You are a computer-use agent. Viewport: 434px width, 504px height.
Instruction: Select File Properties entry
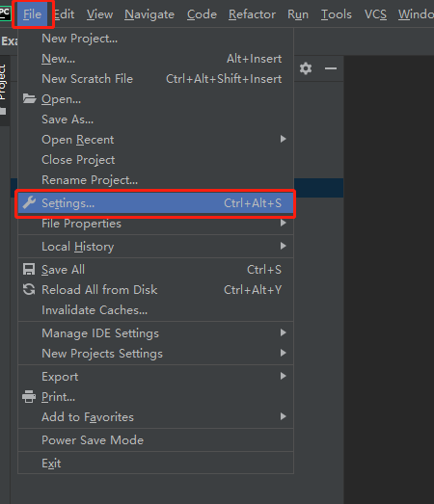155,224
